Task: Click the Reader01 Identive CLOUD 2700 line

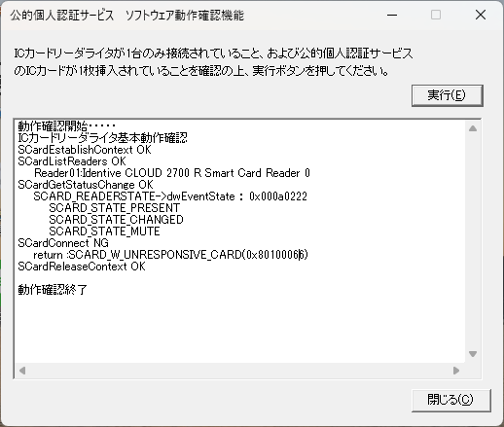Action: (x=172, y=173)
